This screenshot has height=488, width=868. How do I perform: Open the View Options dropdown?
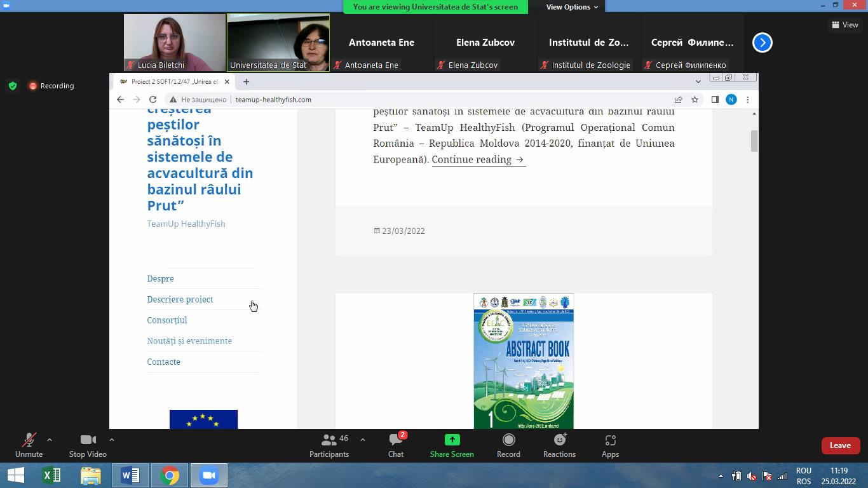coord(572,7)
